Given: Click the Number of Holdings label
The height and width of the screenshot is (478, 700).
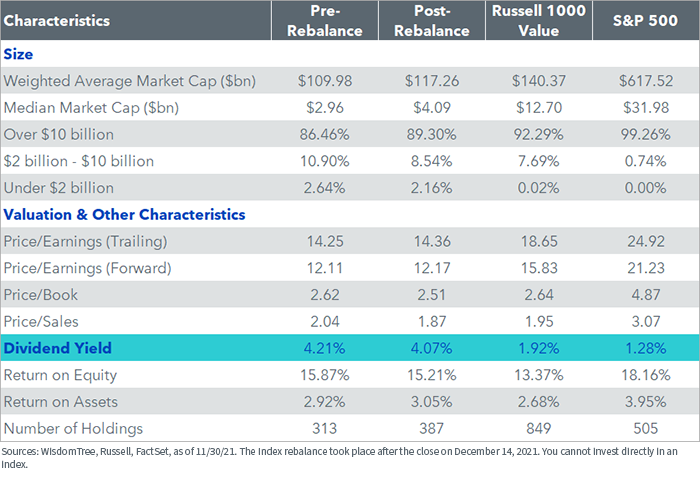Looking at the screenshot, I should [73, 428].
